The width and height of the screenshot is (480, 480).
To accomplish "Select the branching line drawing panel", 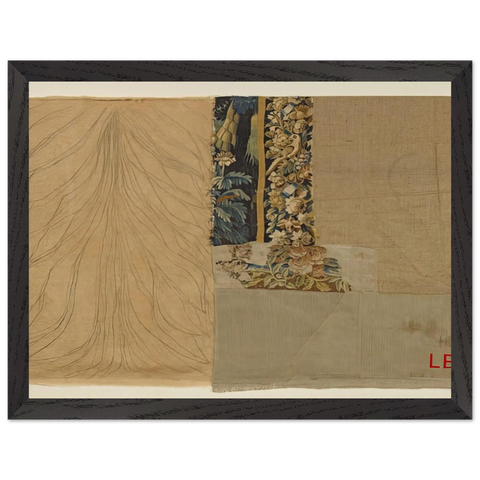I will [x=121, y=241].
